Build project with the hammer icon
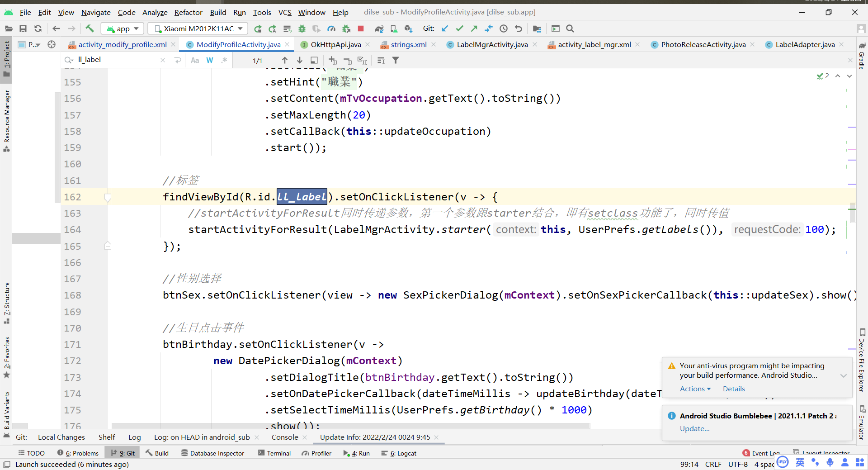The width and height of the screenshot is (868, 470). tap(90, 28)
